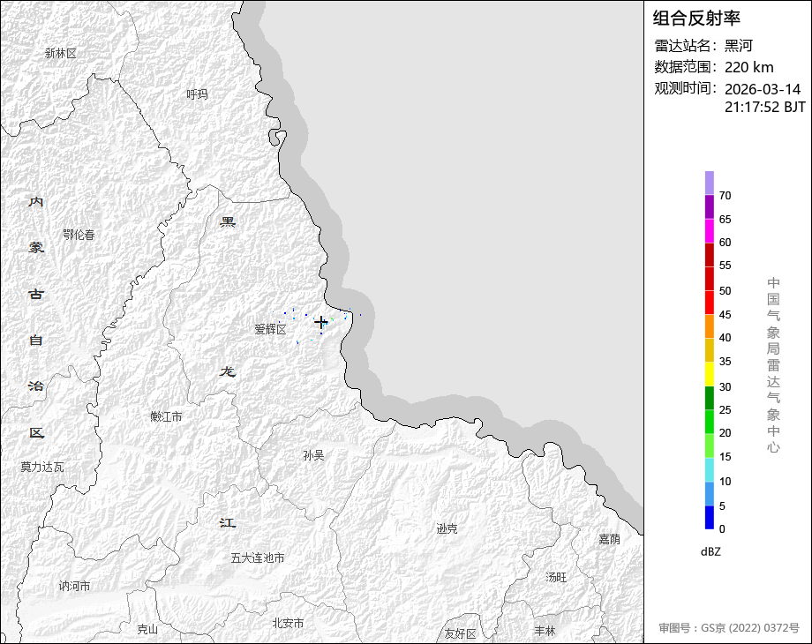Screen dimensions: 812x644
Task: Pick the magenta 60 to 65 dBZ legend swatch
Action: (x=710, y=230)
